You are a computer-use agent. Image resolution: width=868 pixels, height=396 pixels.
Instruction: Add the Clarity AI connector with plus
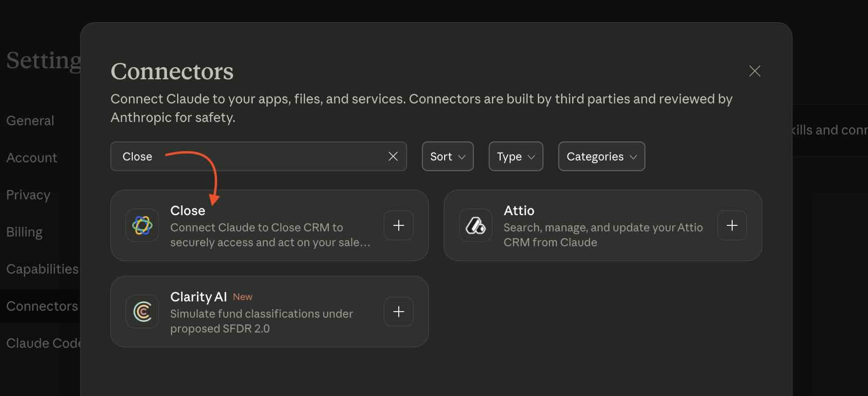pyautogui.click(x=398, y=312)
